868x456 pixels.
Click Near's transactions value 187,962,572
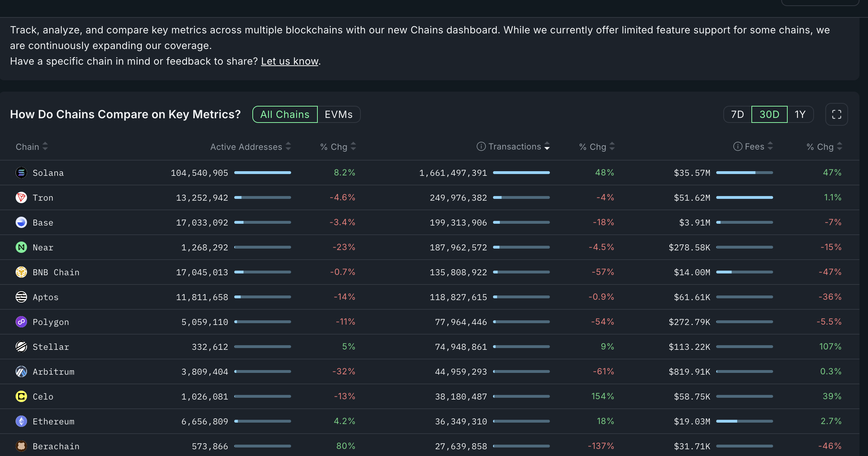[x=459, y=248]
